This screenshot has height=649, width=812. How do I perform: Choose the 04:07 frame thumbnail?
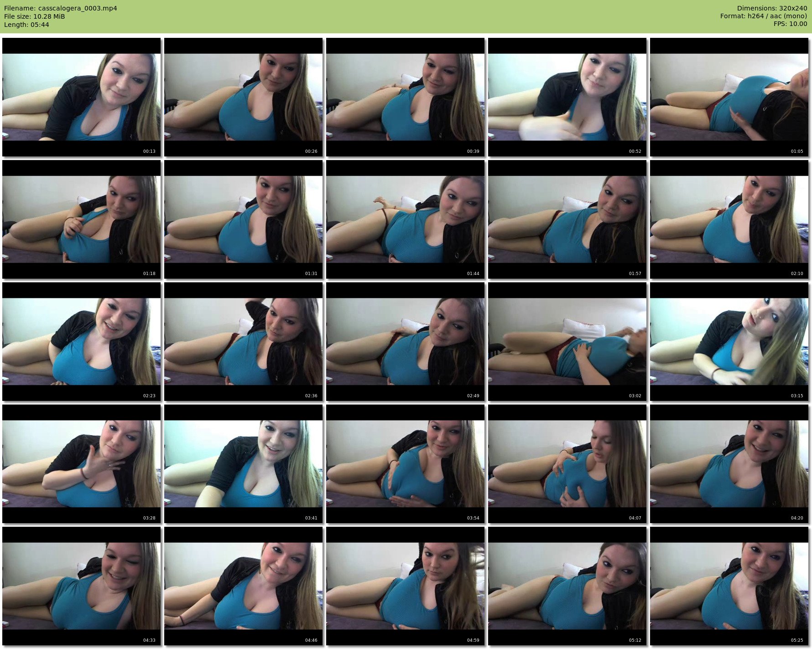tap(567, 464)
